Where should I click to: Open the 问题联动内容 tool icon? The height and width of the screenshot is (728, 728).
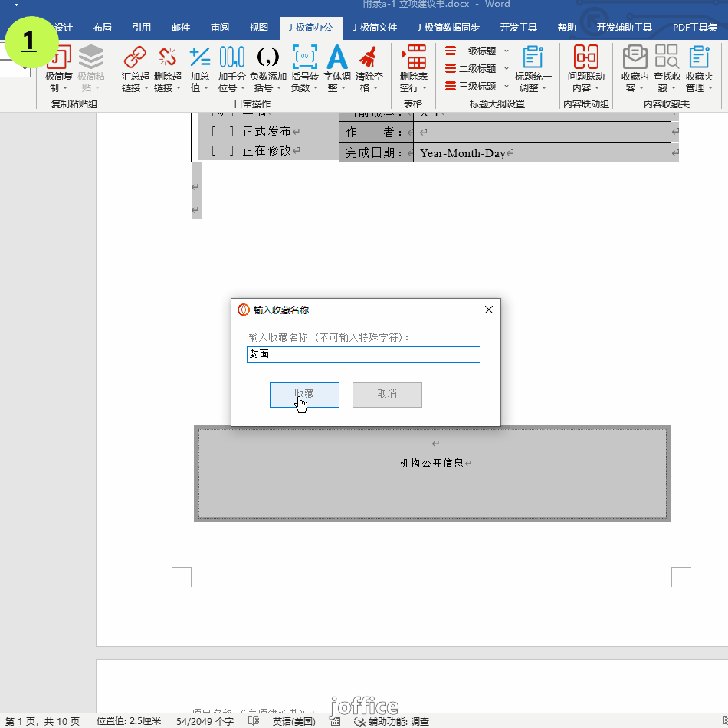(585, 57)
